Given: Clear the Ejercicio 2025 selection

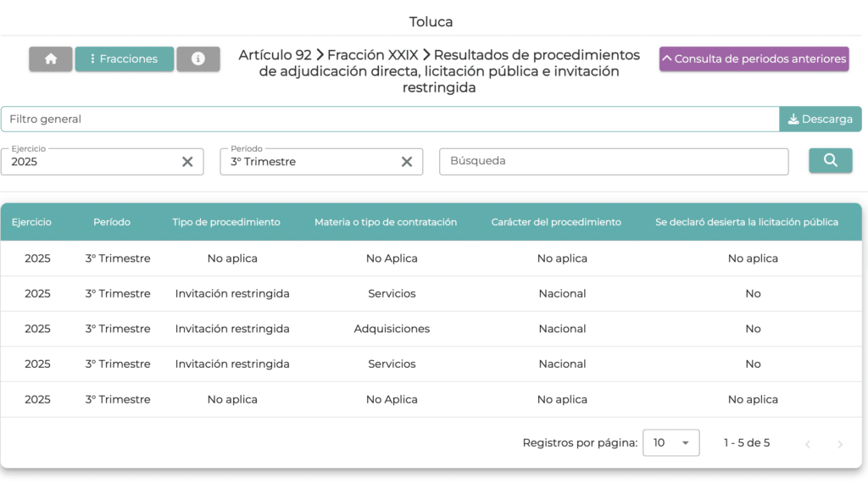Looking at the screenshot, I should (187, 162).
